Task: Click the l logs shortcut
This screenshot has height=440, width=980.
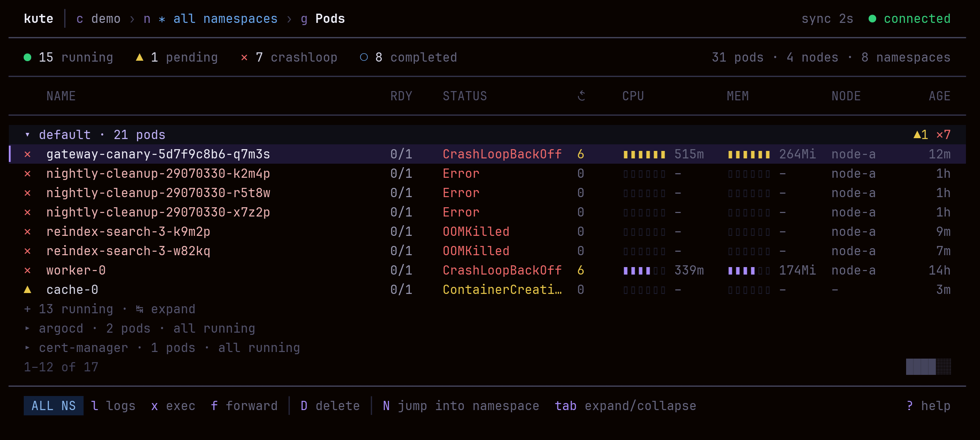Action: pos(113,406)
